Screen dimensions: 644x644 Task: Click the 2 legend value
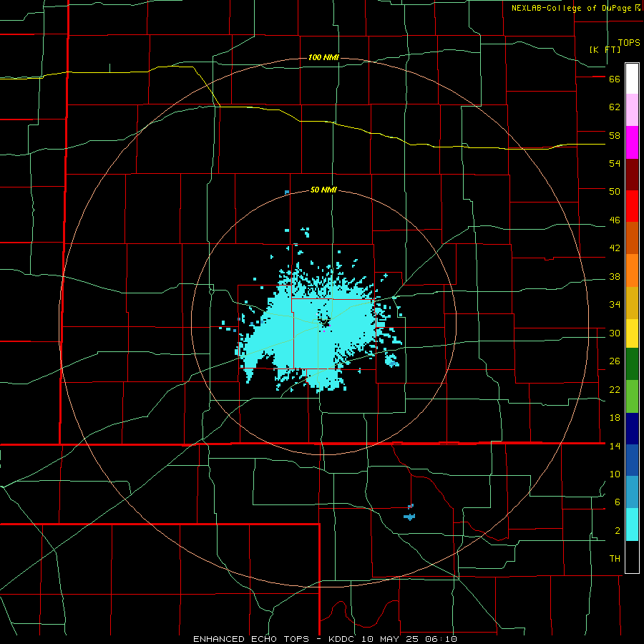(x=618, y=531)
